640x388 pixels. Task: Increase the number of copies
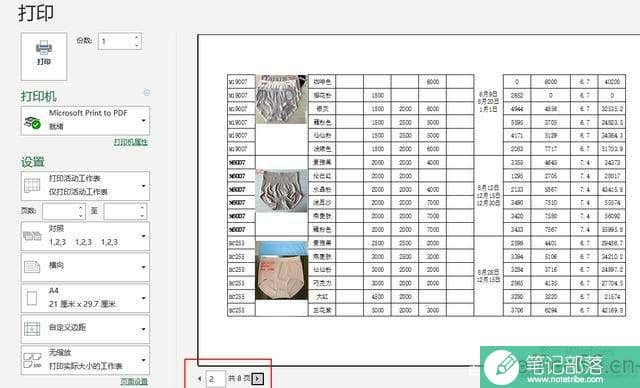pos(137,37)
